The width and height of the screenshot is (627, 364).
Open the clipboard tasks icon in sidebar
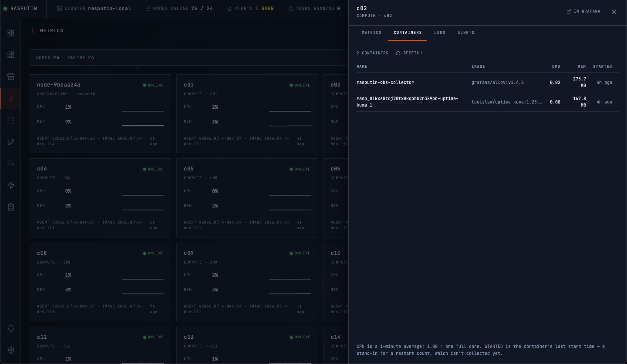11,207
